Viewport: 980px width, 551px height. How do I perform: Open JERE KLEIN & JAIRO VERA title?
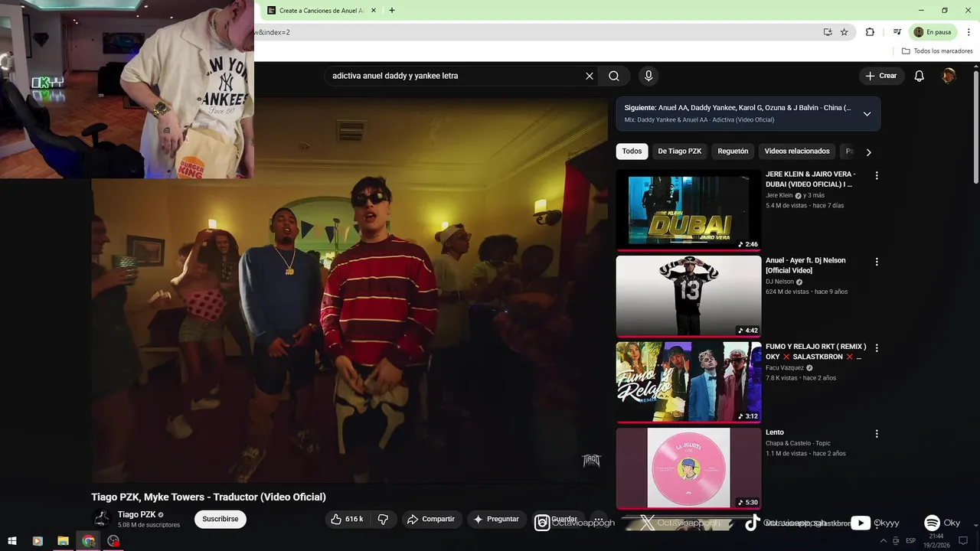coord(811,179)
